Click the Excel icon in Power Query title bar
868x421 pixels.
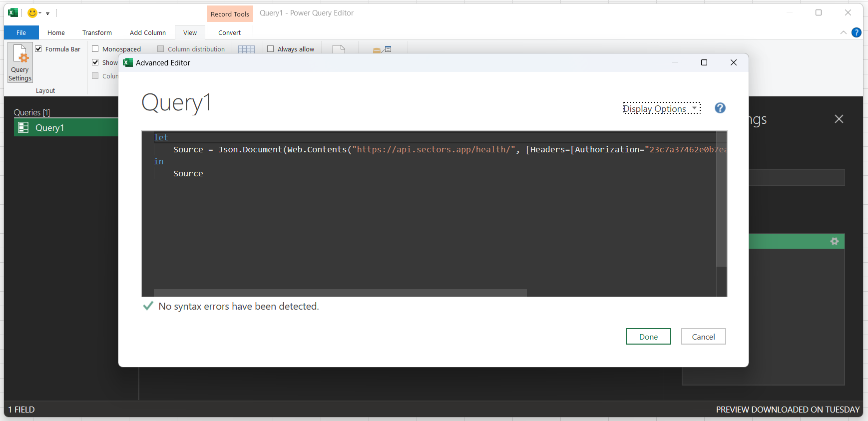pos(13,13)
